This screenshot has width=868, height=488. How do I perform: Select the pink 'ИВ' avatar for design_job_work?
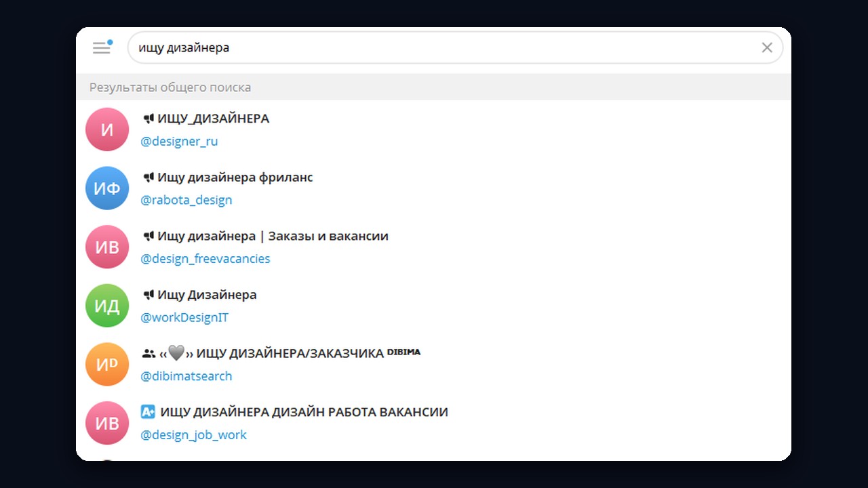(107, 423)
